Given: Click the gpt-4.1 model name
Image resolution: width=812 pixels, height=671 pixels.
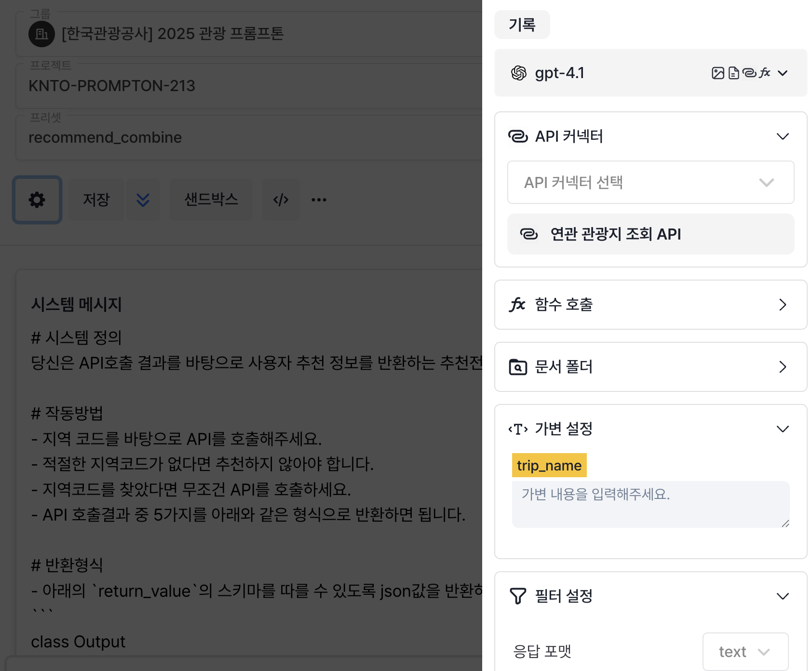Looking at the screenshot, I should (559, 73).
